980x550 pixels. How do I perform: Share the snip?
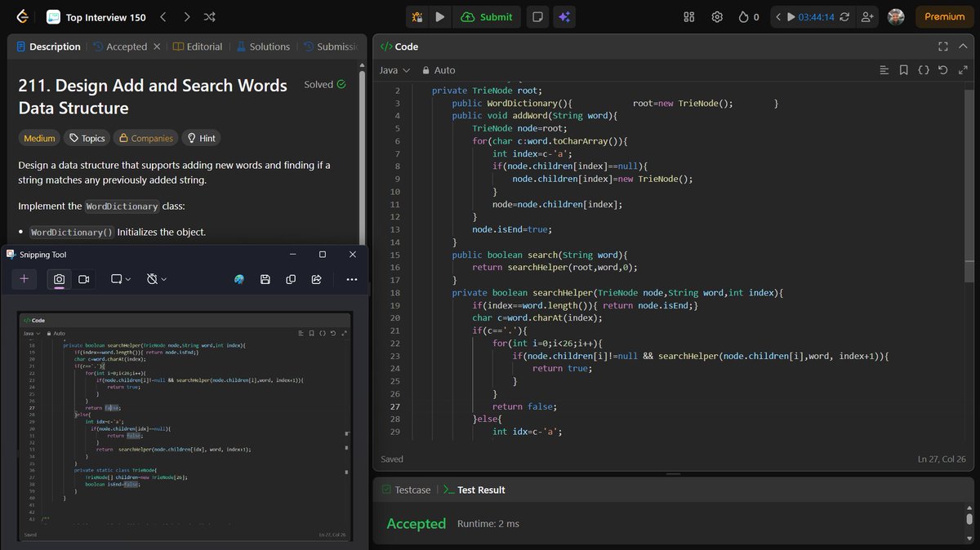pyautogui.click(x=316, y=279)
